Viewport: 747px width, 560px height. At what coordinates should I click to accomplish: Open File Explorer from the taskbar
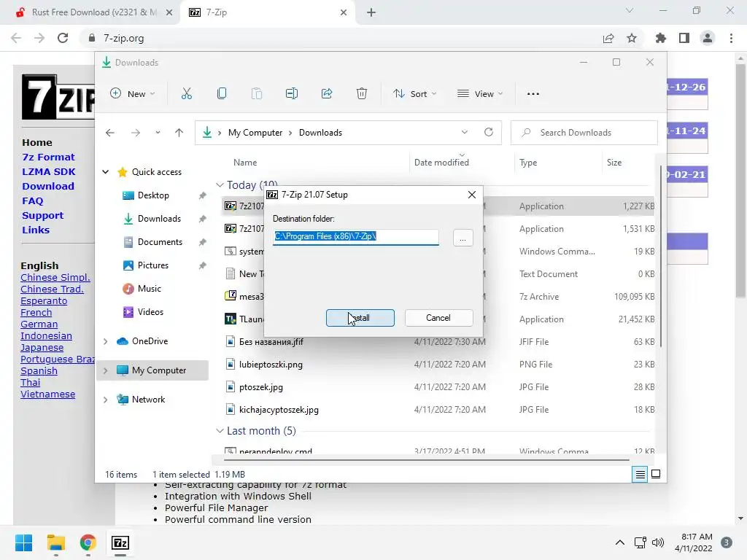click(x=55, y=542)
